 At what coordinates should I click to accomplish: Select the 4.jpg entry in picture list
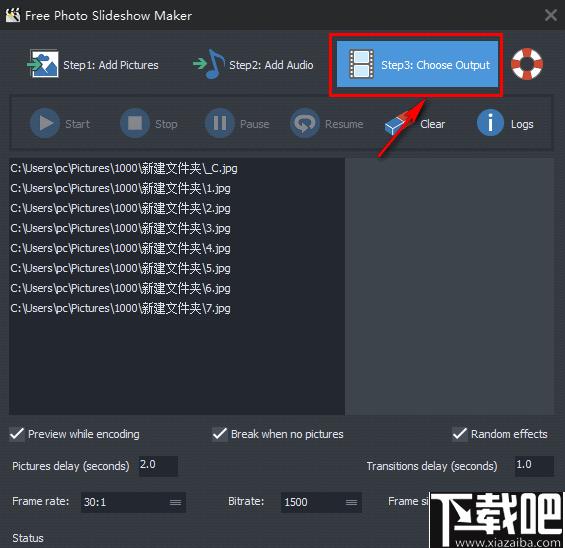(x=120, y=249)
